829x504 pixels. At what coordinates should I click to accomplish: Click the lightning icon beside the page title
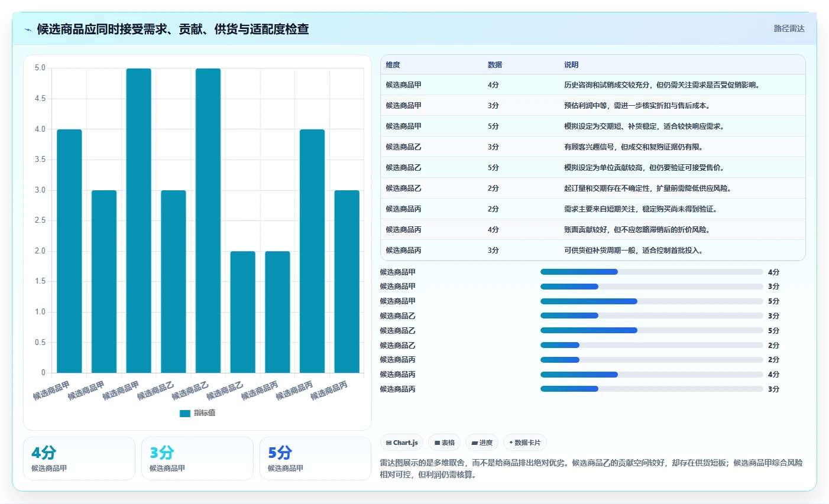[28, 30]
